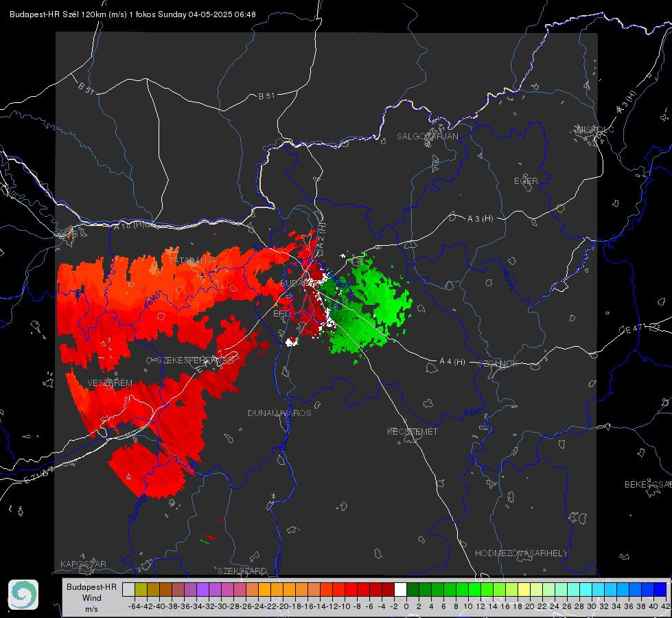672x618 pixels.
Task: Pick the yellow legend swatch between 18 and 20
Action: (524, 589)
